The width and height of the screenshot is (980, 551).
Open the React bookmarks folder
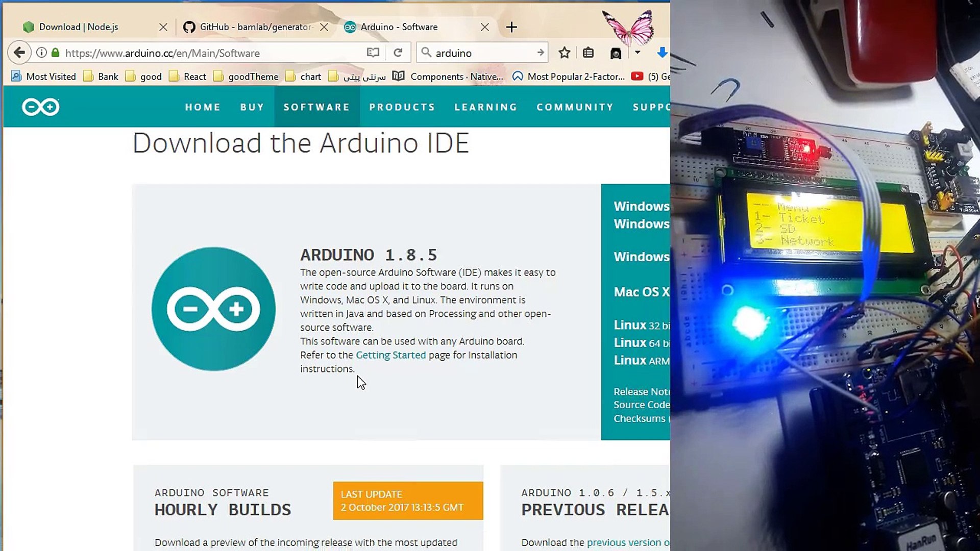click(x=187, y=77)
